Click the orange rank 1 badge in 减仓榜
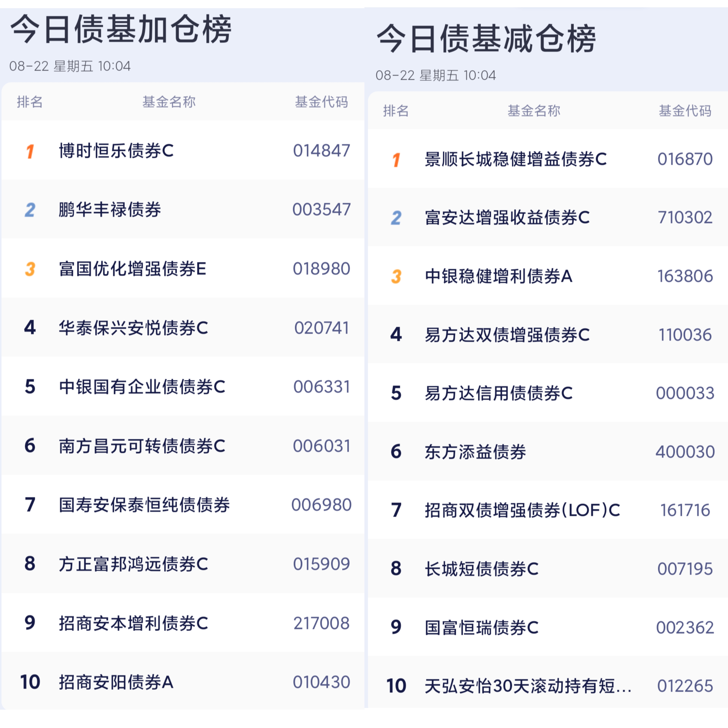728x728 pixels. (396, 160)
